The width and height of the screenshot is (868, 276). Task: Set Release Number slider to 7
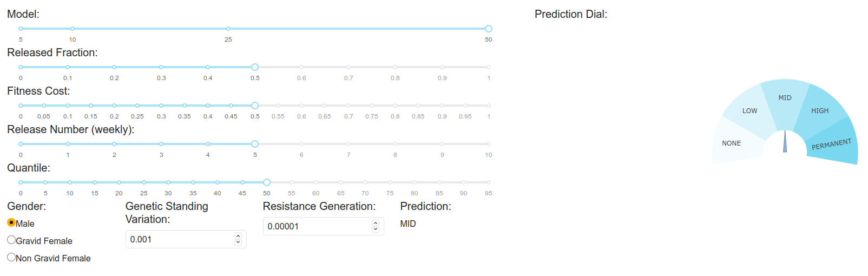click(x=348, y=144)
